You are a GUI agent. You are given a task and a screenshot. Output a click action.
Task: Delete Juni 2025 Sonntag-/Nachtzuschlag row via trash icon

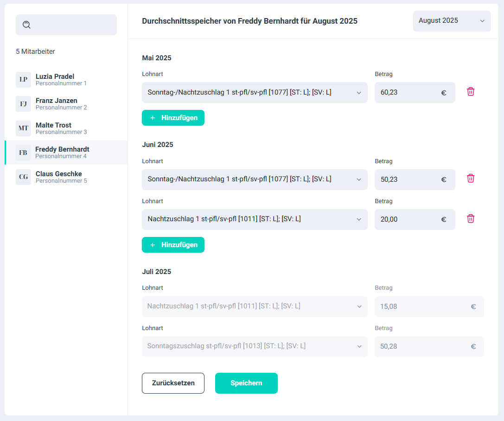pyautogui.click(x=470, y=179)
